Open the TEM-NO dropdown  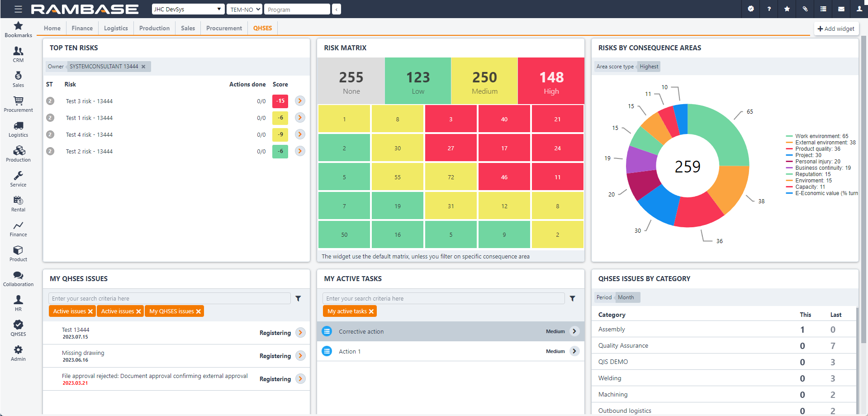tap(244, 9)
